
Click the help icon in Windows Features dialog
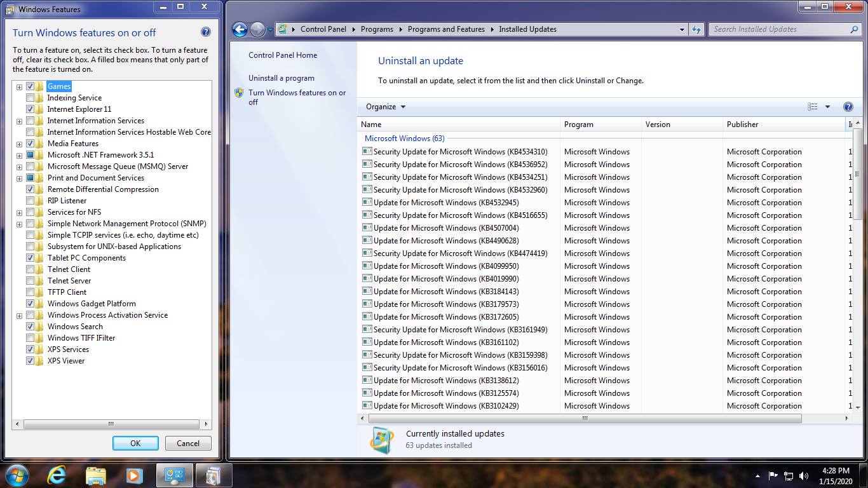click(x=205, y=32)
